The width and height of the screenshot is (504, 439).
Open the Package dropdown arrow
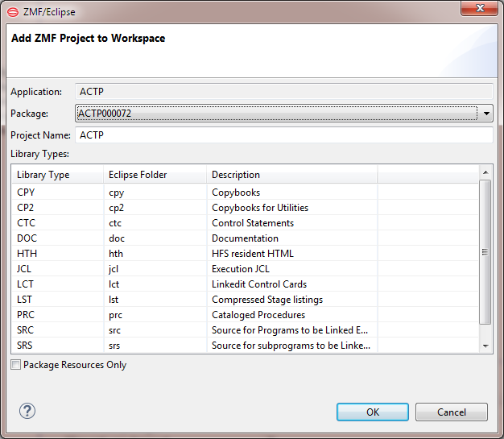pyautogui.click(x=486, y=114)
